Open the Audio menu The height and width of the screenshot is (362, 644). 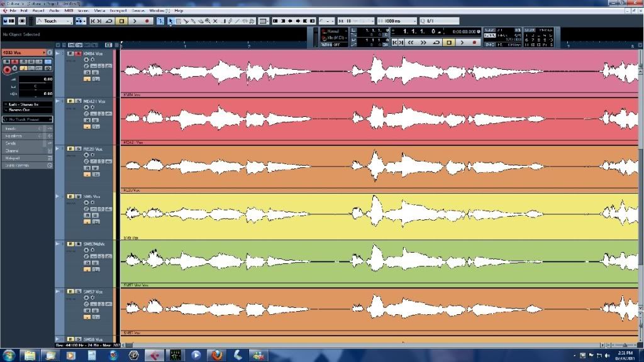click(54, 11)
